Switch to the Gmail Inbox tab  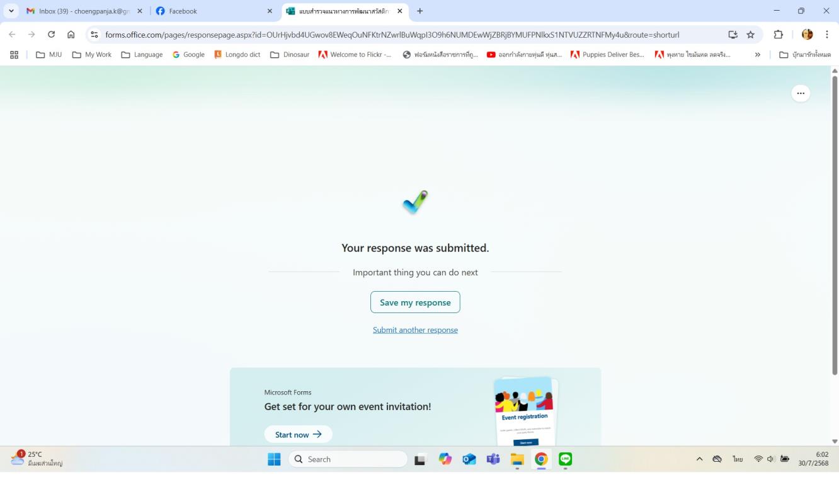click(x=82, y=11)
